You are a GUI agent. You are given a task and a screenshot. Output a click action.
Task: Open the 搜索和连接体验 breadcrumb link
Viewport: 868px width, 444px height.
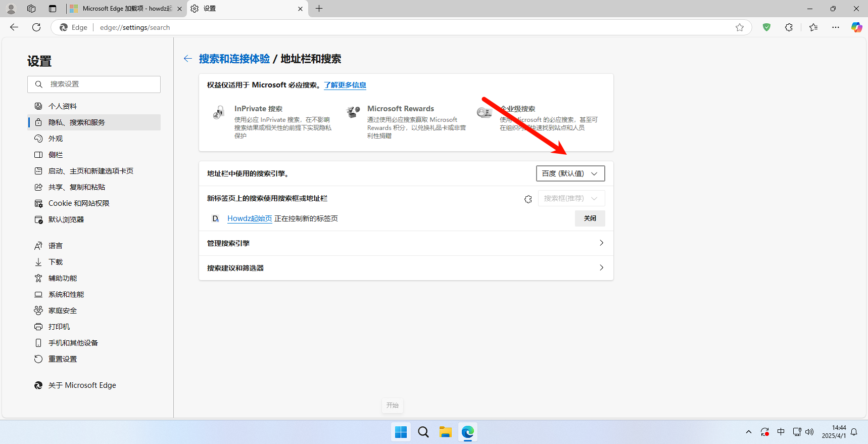(234, 59)
